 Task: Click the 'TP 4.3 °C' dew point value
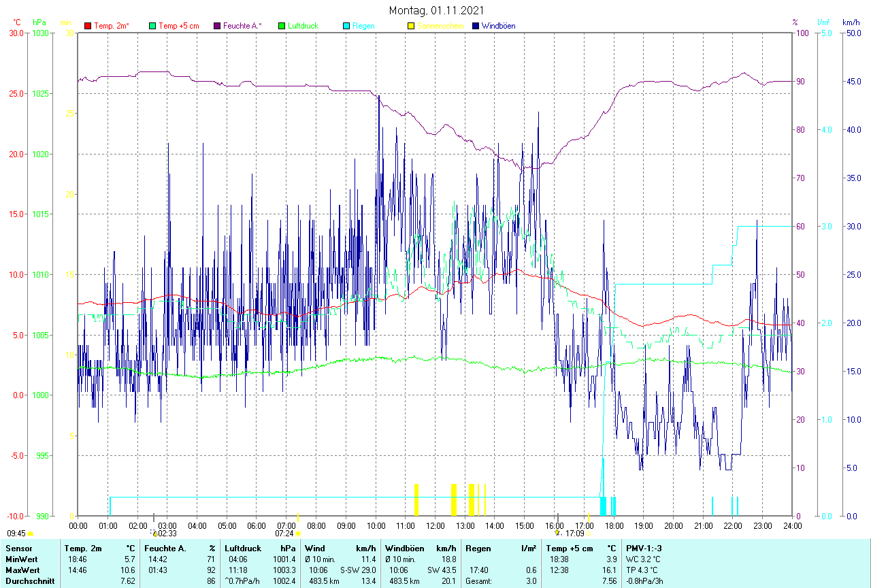coord(643,570)
